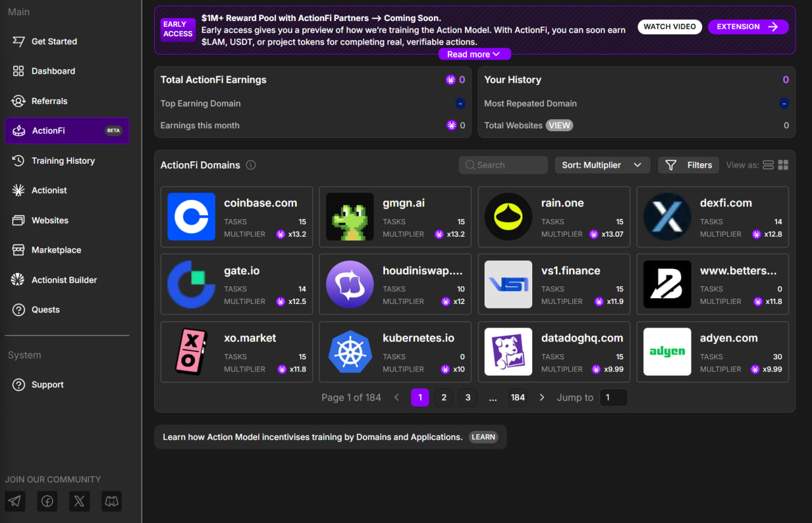Viewport: 812px width, 523px height.
Task: Open the Actionist page
Action: [x=67, y=190]
